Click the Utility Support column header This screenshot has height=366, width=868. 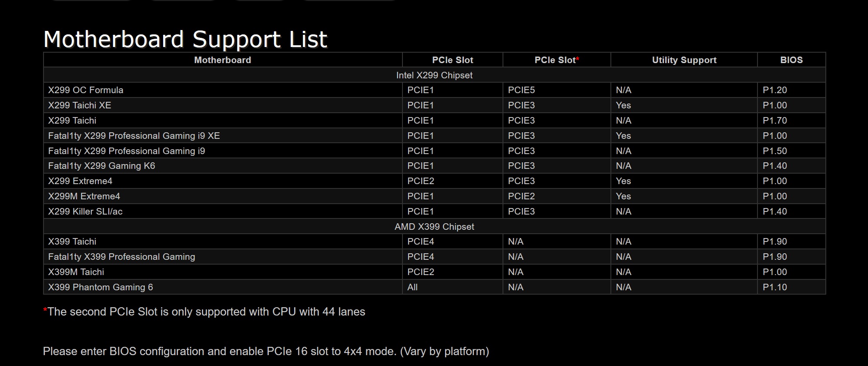point(684,60)
